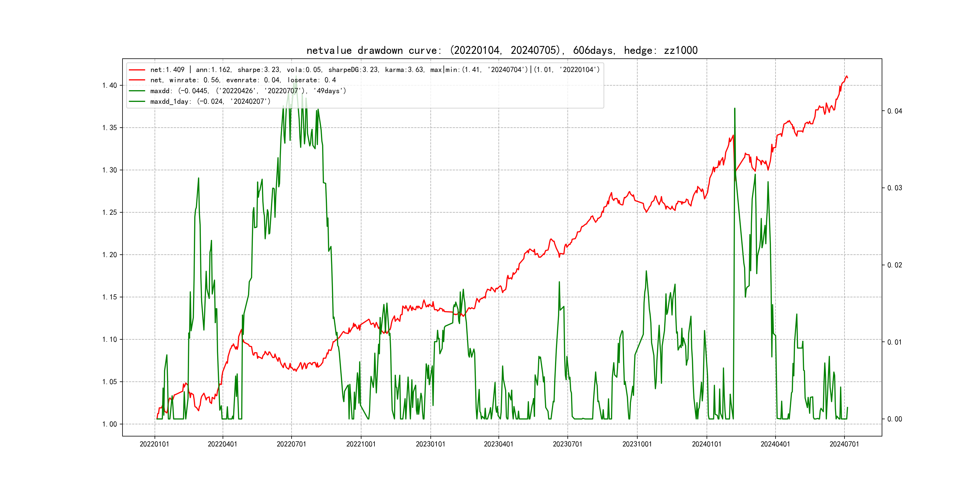
Task: Click the red line swatch beside winrate entry
Action: coord(137,80)
